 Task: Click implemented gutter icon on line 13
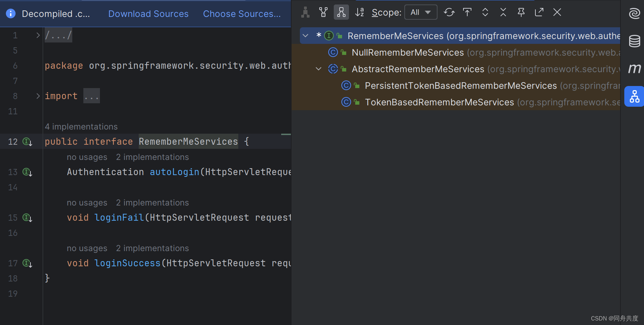tap(27, 172)
